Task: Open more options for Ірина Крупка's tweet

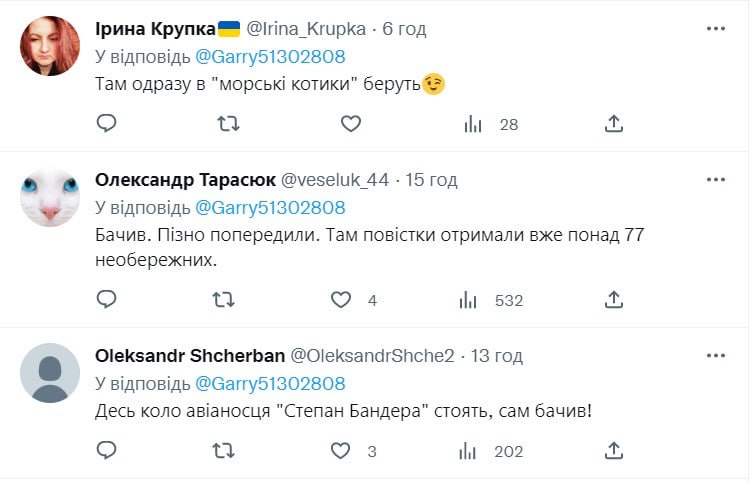Action: (x=715, y=30)
